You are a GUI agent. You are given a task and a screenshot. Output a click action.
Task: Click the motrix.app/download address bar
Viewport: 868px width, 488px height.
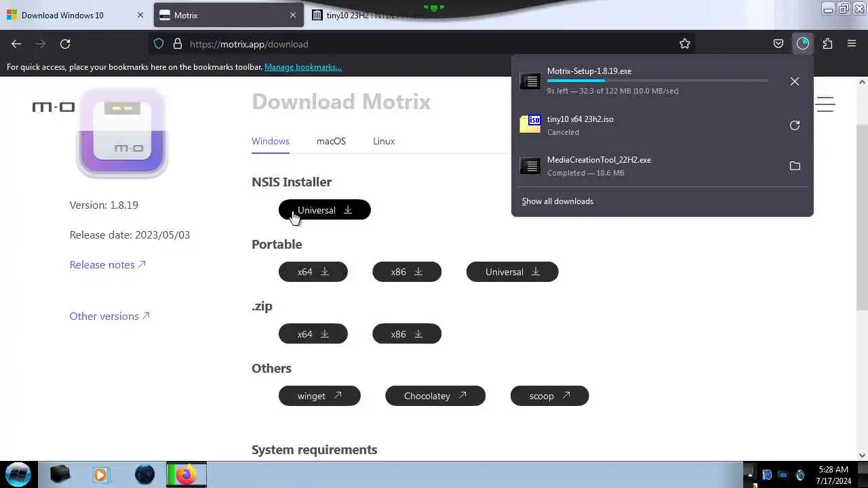tap(420, 43)
